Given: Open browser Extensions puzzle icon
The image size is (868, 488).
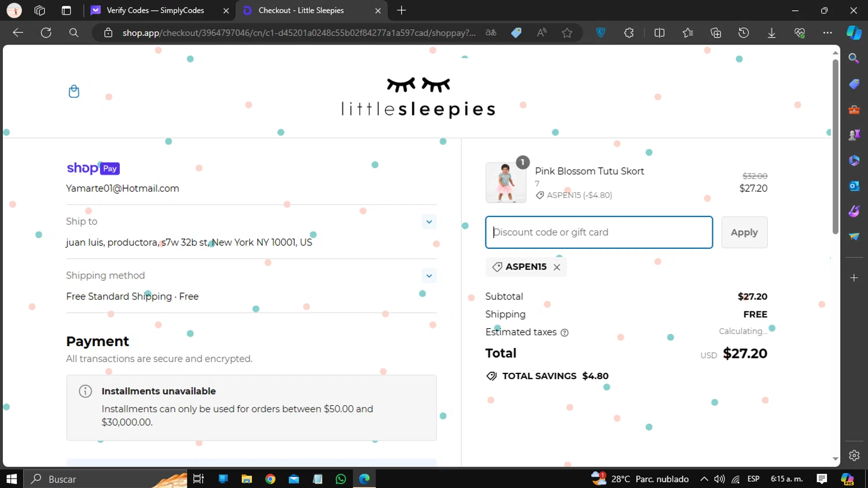Looking at the screenshot, I should coord(629,33).
